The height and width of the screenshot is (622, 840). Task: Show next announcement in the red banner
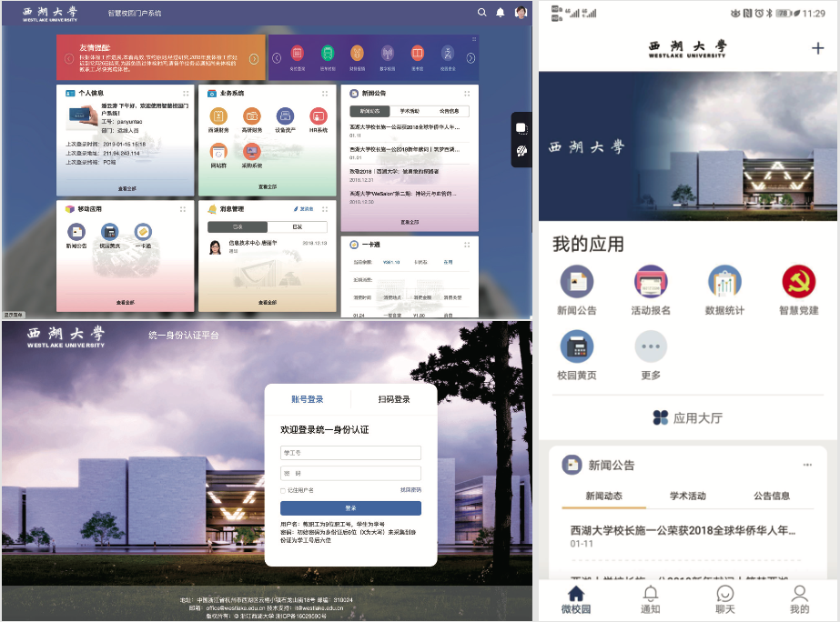(254, 59)
